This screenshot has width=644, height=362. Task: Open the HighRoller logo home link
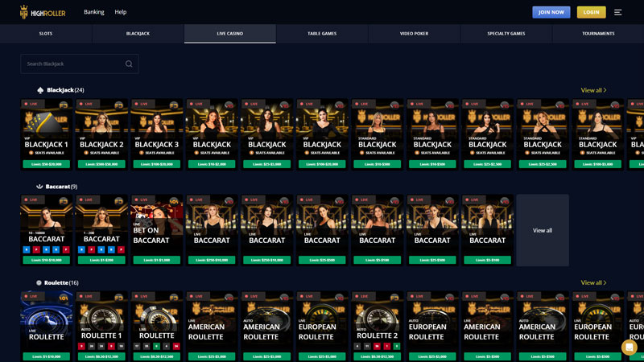pos(43,12)
